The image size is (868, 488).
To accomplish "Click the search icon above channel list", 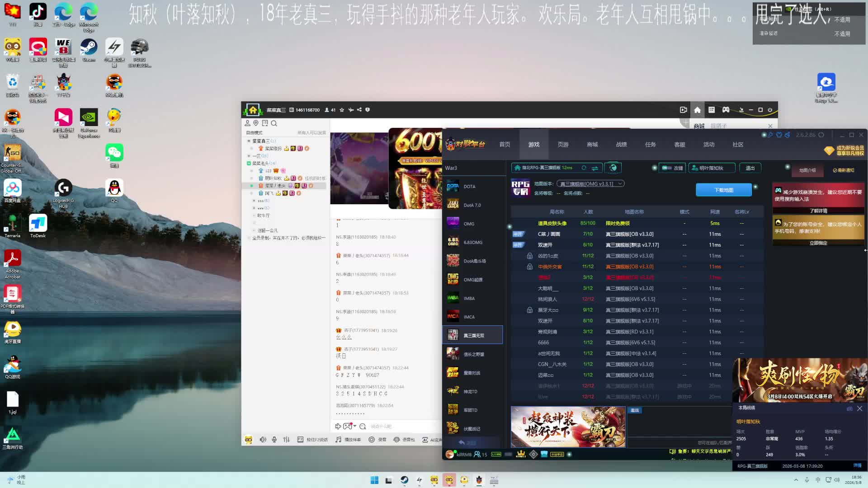I will pos(274,123).
